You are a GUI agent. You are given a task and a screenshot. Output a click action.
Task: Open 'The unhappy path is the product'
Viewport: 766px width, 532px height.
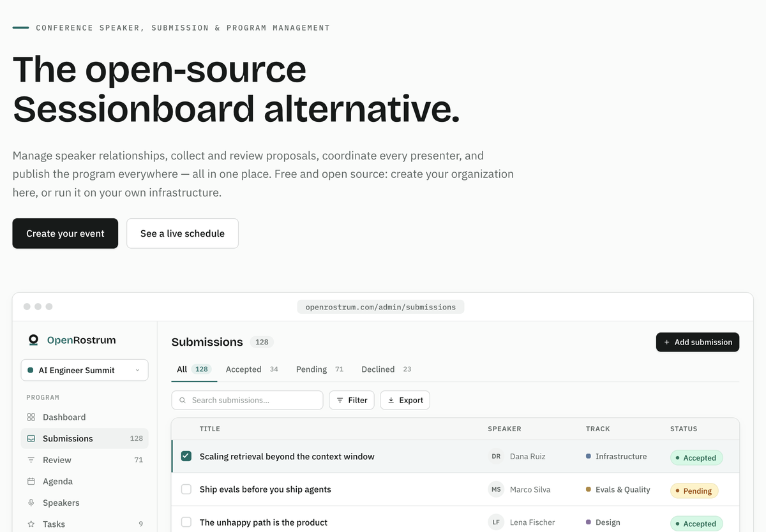point(264,522)
